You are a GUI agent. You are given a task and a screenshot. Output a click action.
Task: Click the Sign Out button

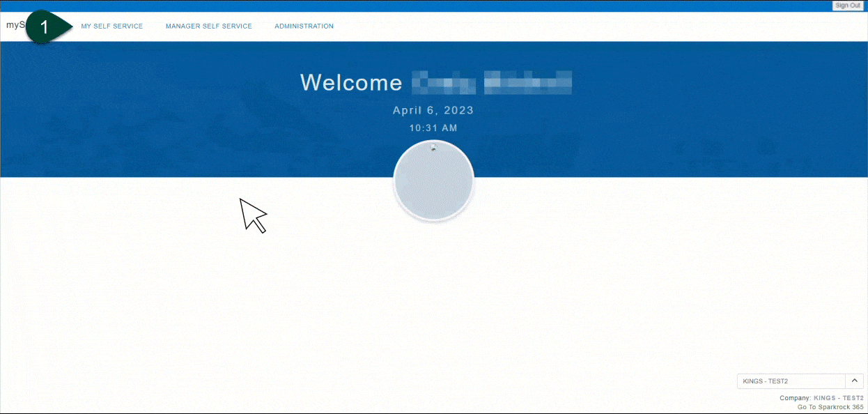[847, 6]
